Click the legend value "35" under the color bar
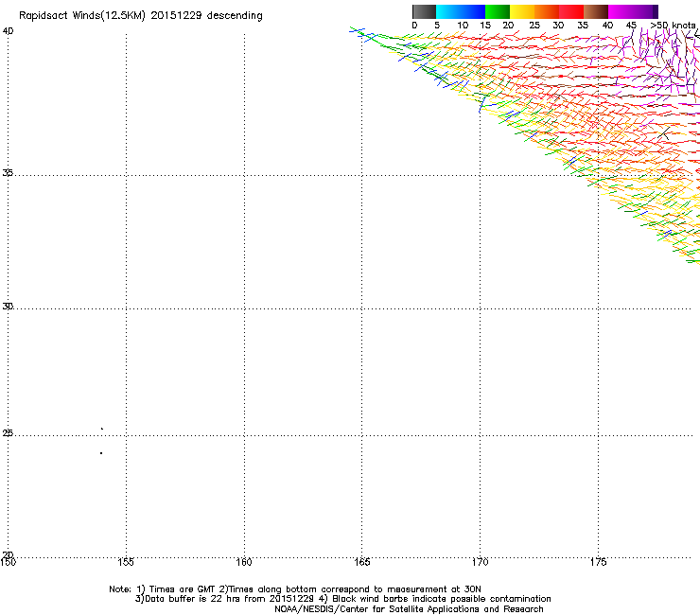Viewport: 700px width, 615px height. pyautogui.click(x=583, y=26)
